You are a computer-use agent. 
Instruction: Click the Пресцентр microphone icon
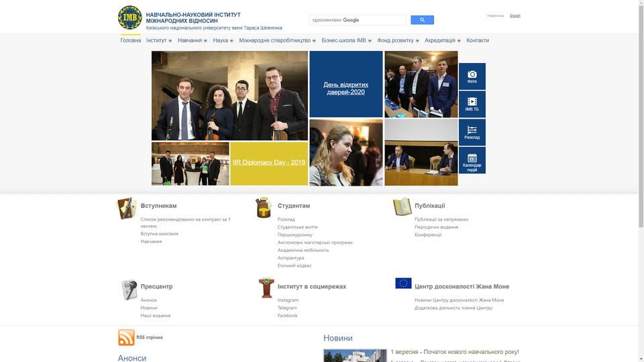pos(129,290)
